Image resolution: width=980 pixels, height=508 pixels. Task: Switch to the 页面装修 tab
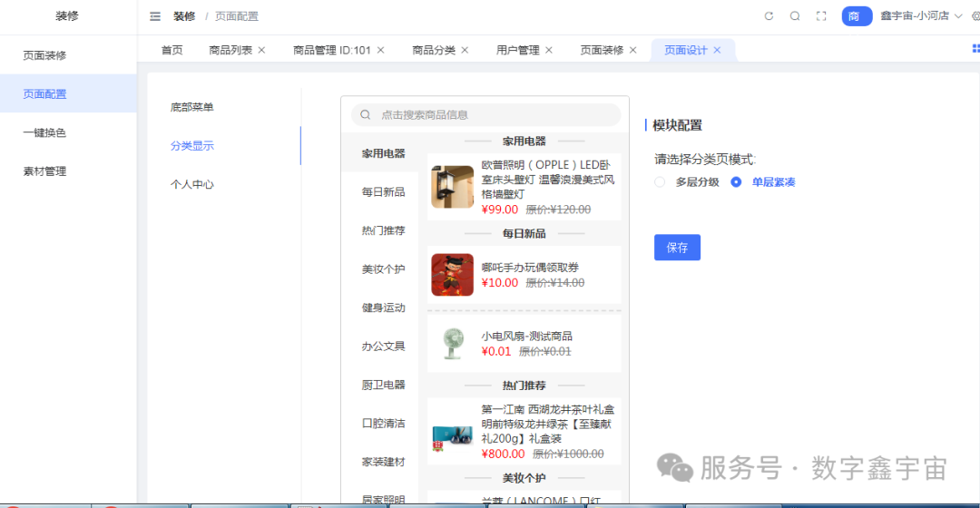[x=602, y=50]
